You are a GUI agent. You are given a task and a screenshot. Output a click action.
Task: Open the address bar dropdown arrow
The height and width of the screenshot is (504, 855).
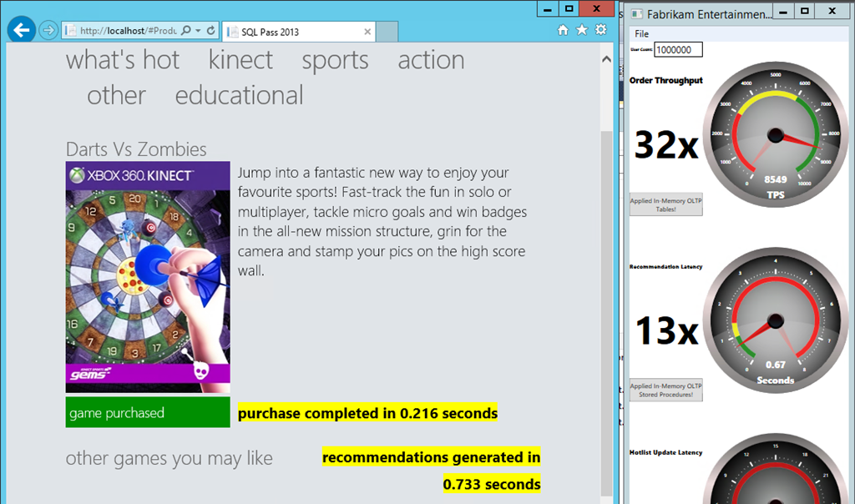(199, 31)
